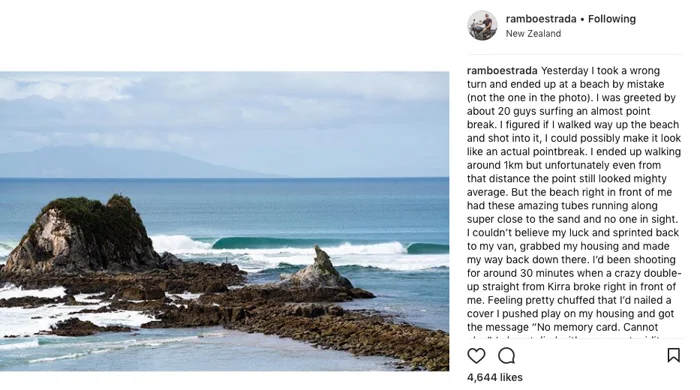Click the barreling wave in the photo
The width and height of the screenshot is (700, 390).
tap(308, 244)
